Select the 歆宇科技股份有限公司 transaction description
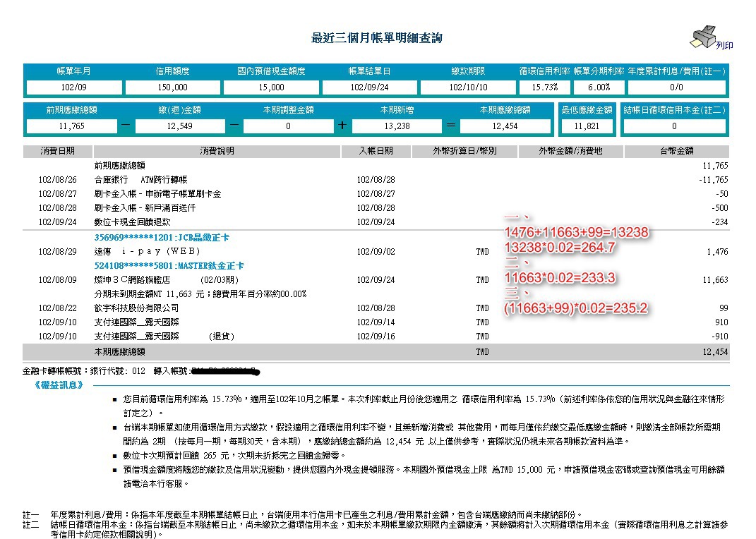Viewport: 756px width, 539px height. (x=136, y=308)
